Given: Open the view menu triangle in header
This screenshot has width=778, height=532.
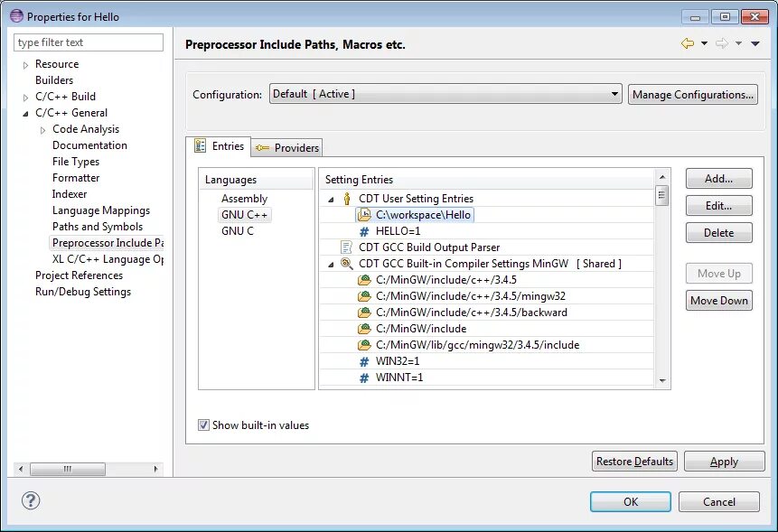Looking at the screenshot, I should coord(755,43).
